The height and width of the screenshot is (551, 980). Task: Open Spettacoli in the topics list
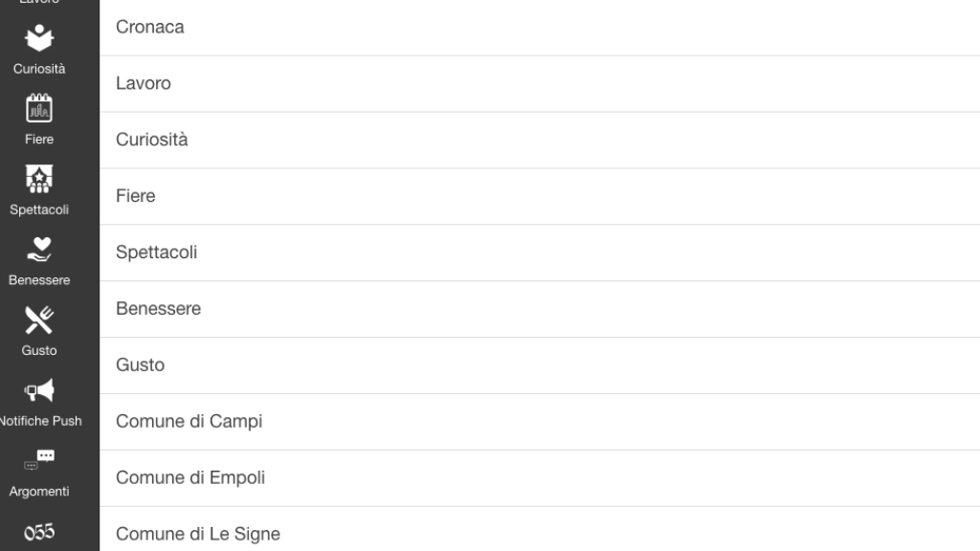540,253
